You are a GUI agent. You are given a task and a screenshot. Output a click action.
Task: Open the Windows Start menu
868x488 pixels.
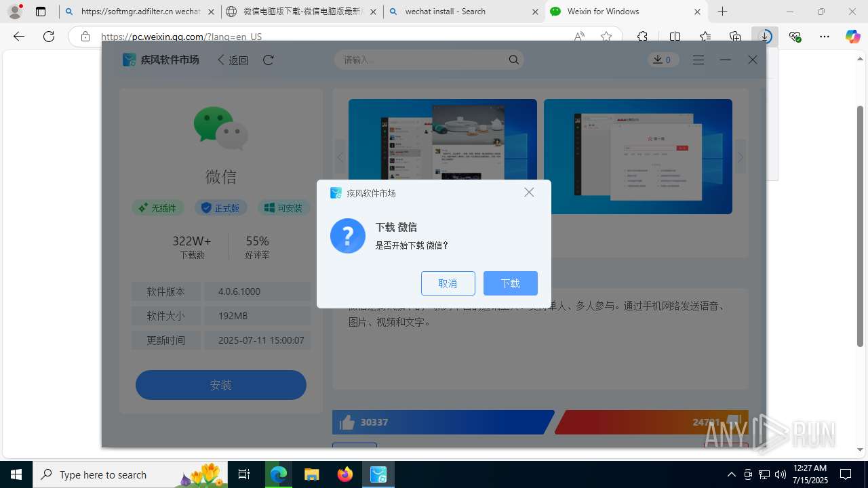pos(16,474)
